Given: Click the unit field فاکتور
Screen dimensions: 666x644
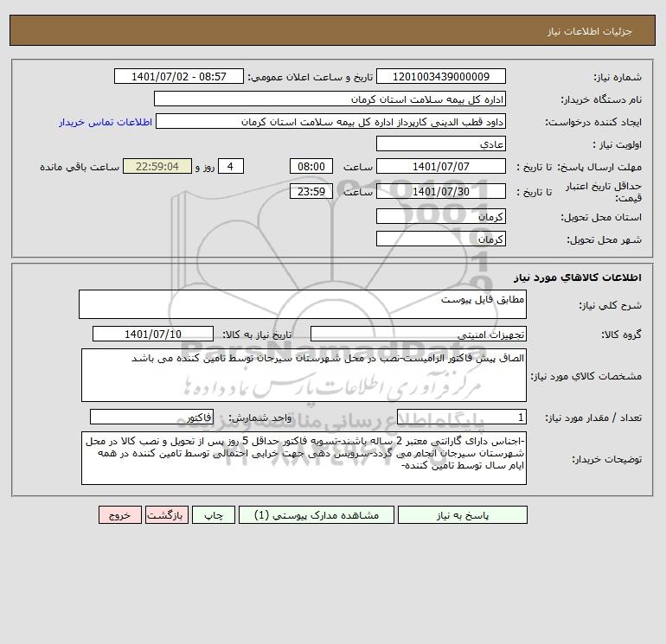Looking at the screenshot, I should pos(151,418).
